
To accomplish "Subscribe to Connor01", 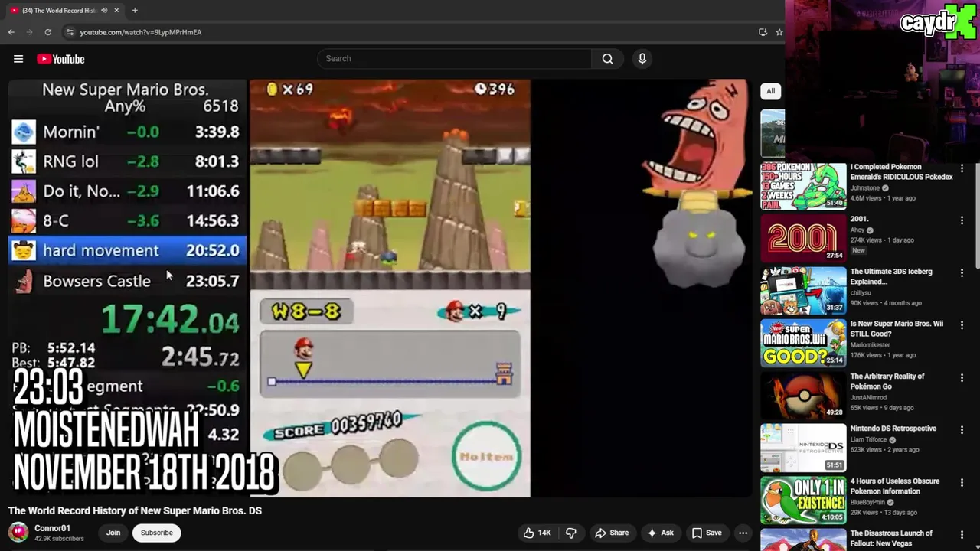I will point(156,533).
